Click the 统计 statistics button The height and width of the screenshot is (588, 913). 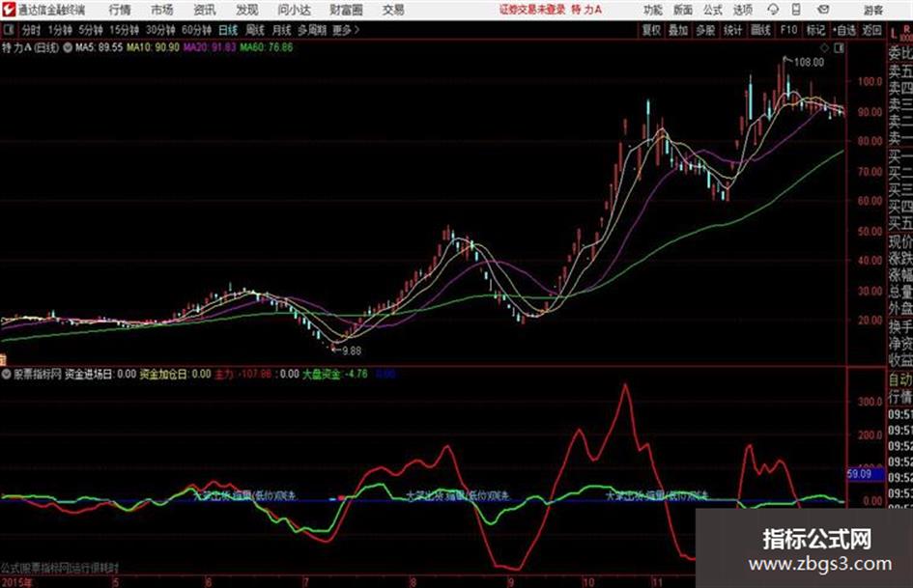733,30
